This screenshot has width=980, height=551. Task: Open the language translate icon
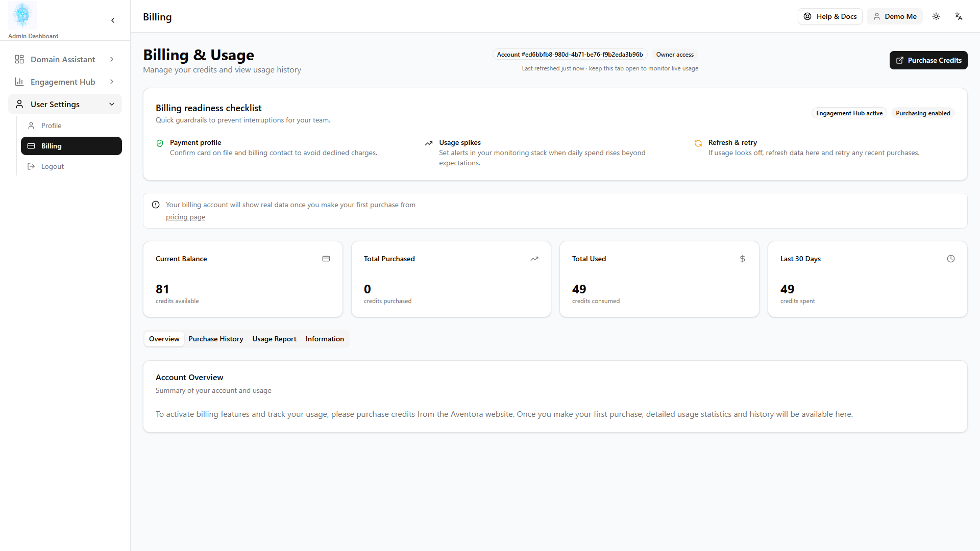click(x=959, y=16)
